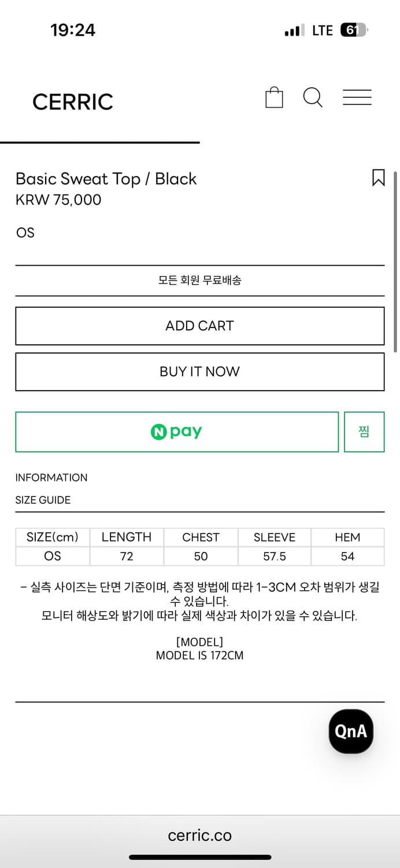The height and width of the screenshot is (868, 400).
Task: Tap ADD CART for Basic Sweat Top
Action: [x=199, y=326]
